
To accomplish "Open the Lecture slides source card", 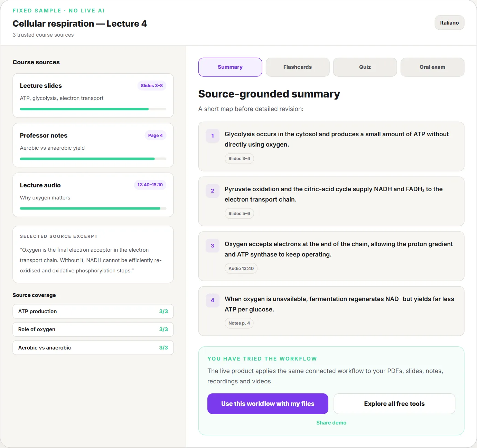I will click(x=93, y=95).
